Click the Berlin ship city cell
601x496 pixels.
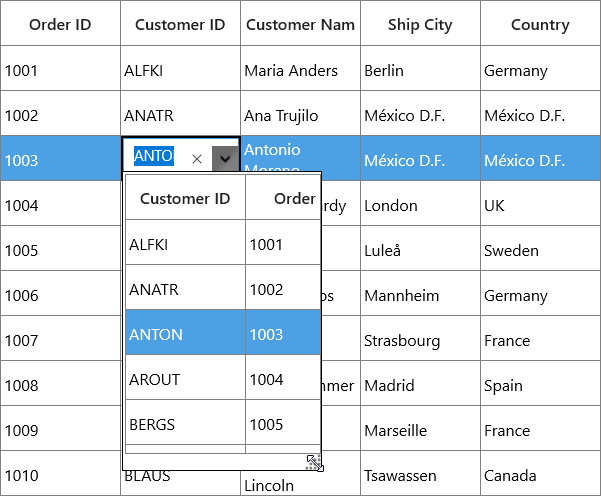coord(420,70)
